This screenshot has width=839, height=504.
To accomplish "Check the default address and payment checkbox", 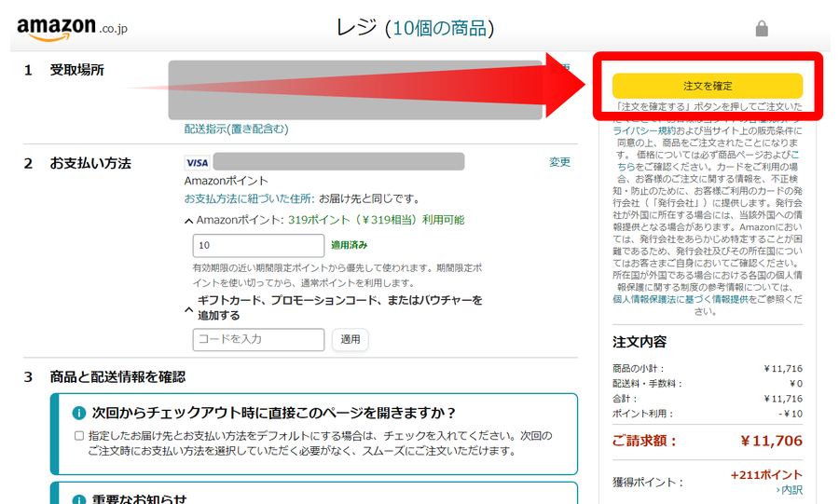I will 79,436.
